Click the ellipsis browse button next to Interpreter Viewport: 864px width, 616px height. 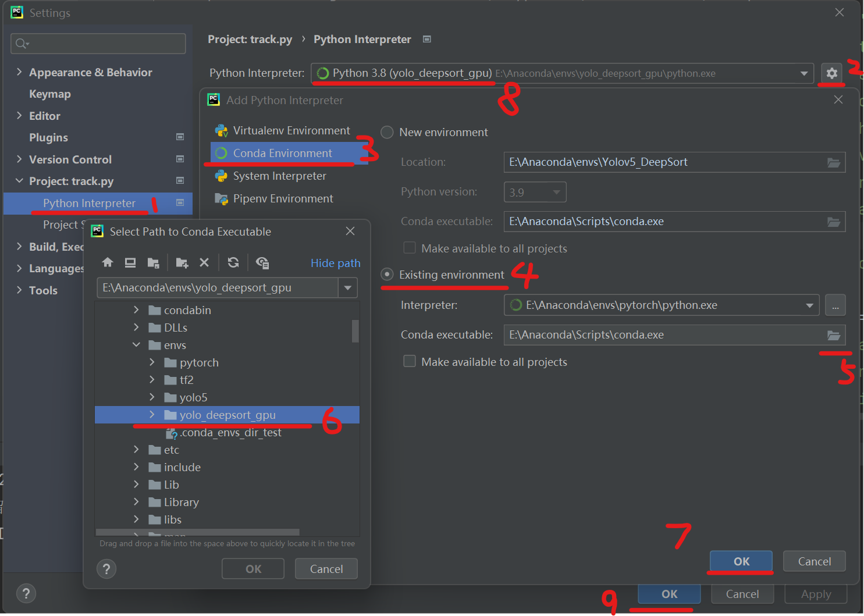tap(835, 305)
